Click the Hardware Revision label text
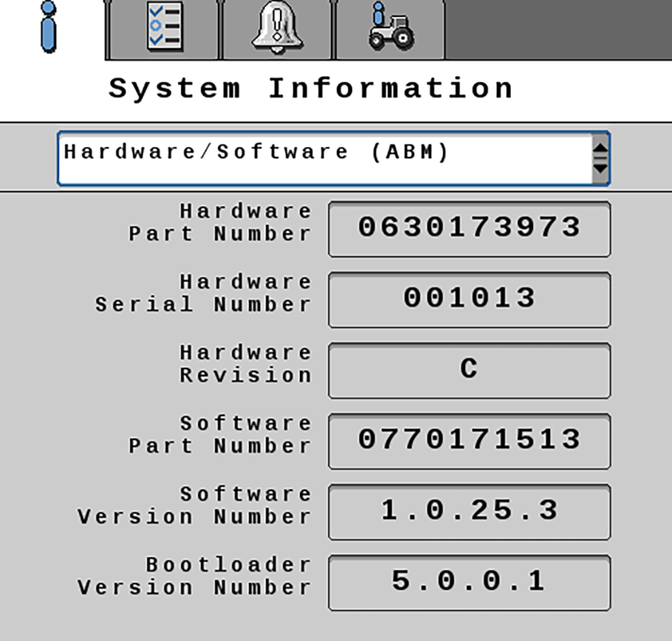This screenshot has width=672, height=641. (246, 364)
